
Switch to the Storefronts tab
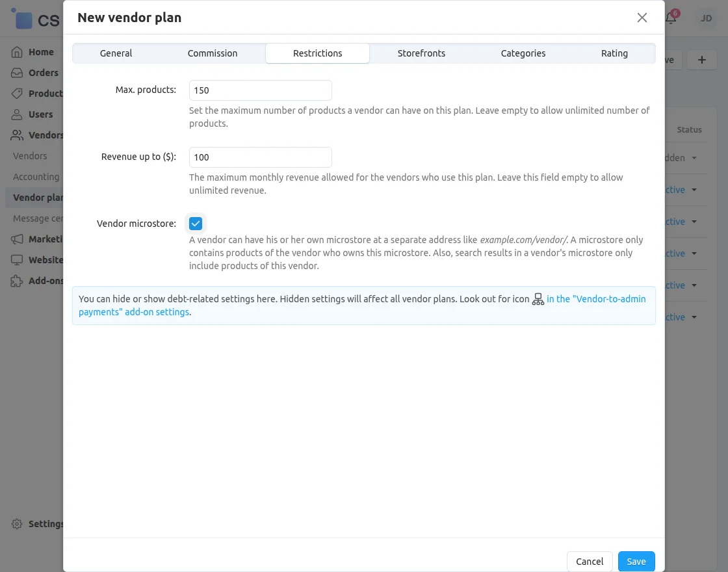point(421,53)
